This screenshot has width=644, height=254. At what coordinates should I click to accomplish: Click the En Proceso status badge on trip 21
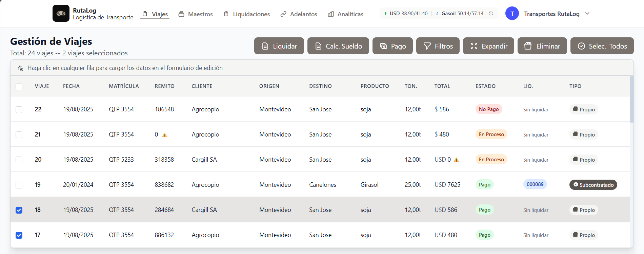click(x=491, y=134)
